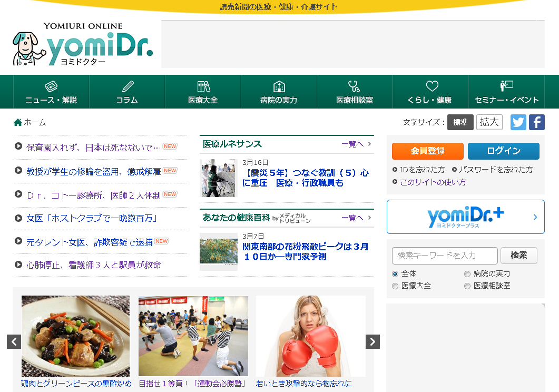
Task: Open the woman with boxing gloves photo
Action: click(310, 336)
